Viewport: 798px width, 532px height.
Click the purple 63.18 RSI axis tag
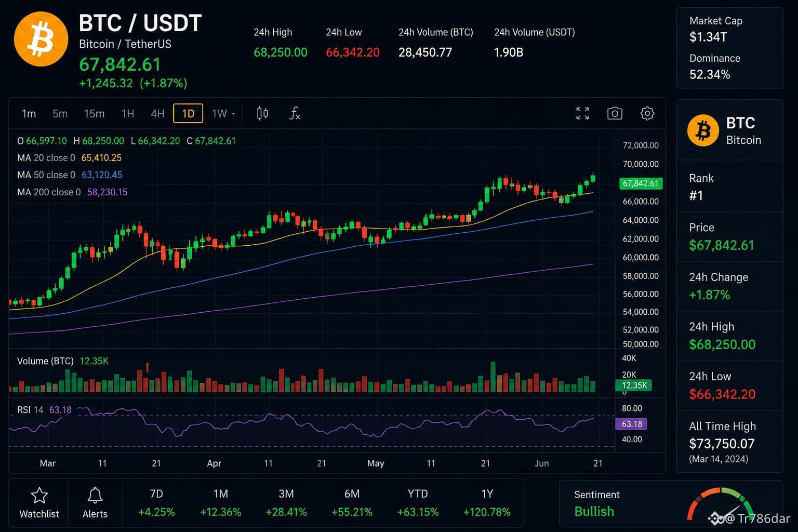(x=631, y=424)
